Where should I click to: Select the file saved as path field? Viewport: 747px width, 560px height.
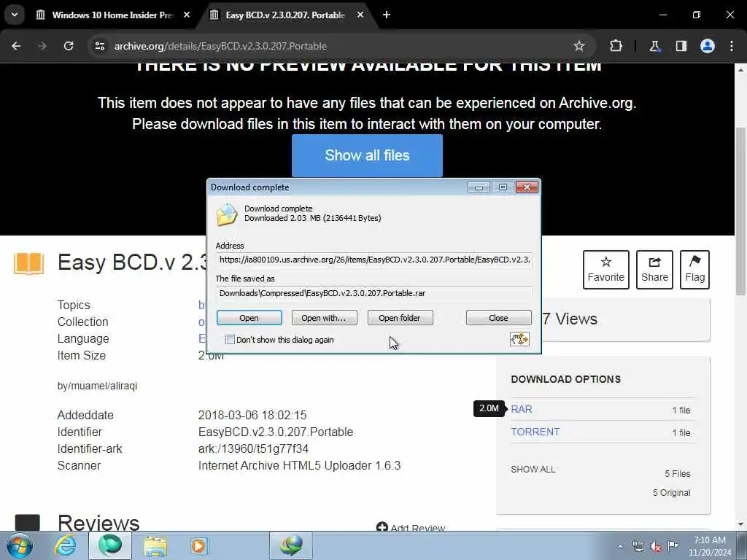(374, 293)
